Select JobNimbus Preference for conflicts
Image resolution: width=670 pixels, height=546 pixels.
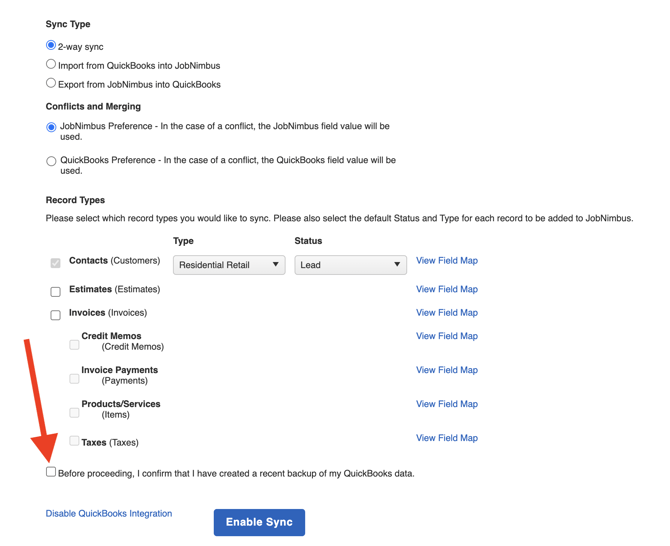click(51, 127)
